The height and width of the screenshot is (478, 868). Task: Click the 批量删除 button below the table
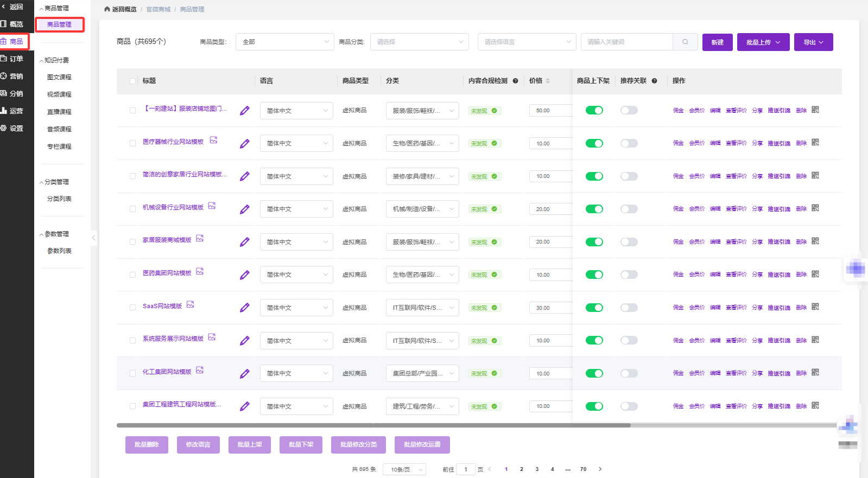coord(147,444)
